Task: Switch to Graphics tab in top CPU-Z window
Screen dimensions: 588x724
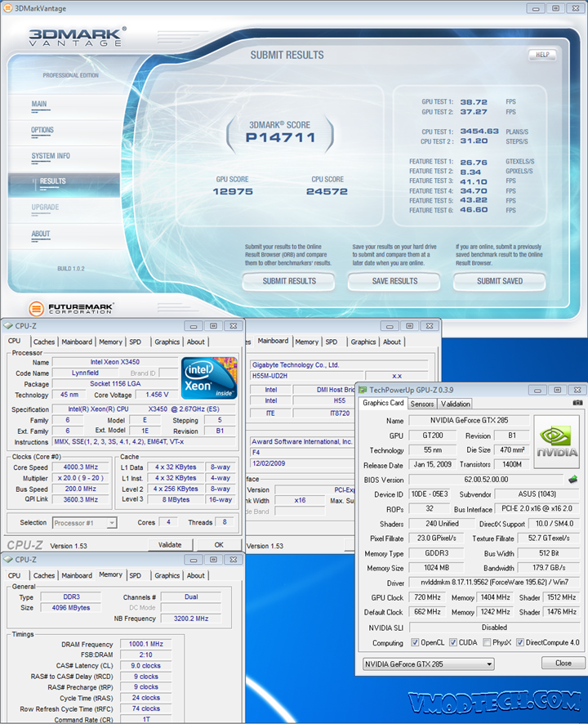Action: click(167, 342)
